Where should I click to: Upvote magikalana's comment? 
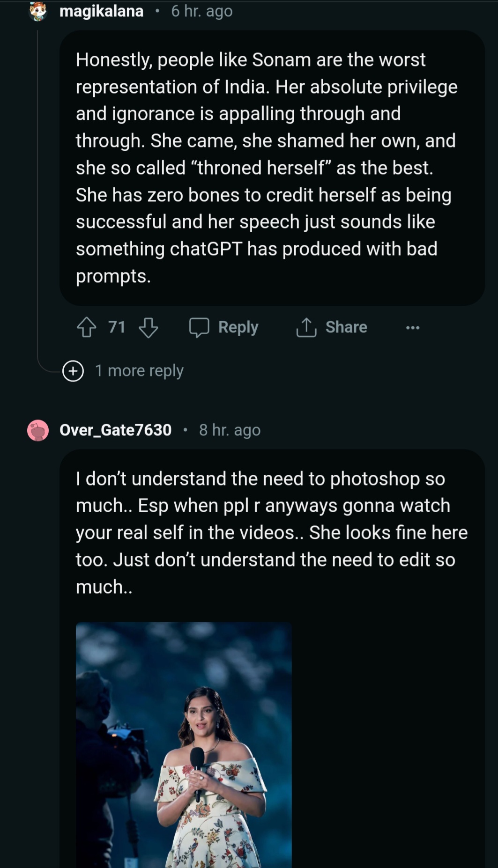click(86, 327)
